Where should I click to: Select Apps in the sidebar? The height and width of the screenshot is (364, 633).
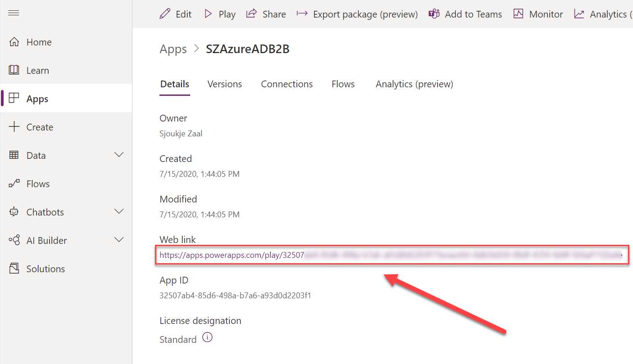[x=66, y=99]
